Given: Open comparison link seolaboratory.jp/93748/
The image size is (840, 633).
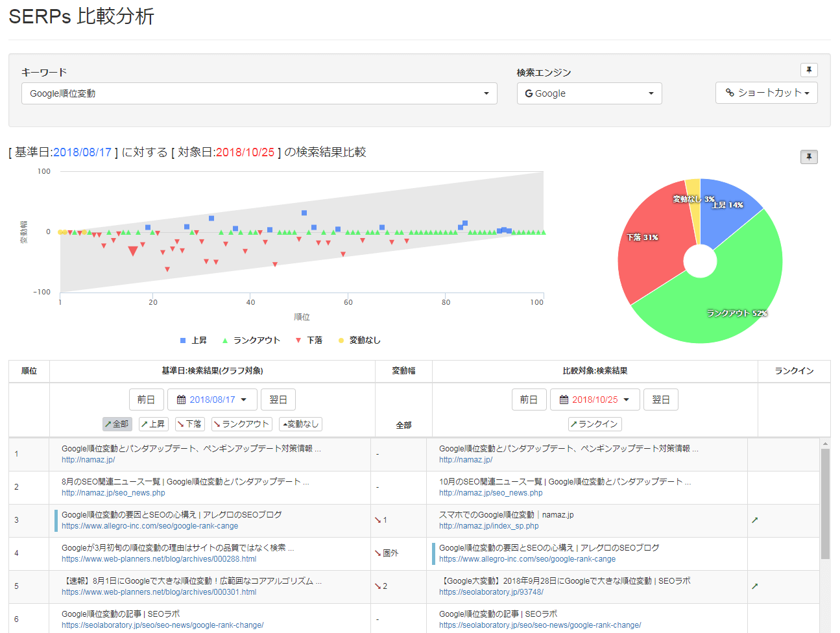Looking at the screenshot, I should pos(491,592).
